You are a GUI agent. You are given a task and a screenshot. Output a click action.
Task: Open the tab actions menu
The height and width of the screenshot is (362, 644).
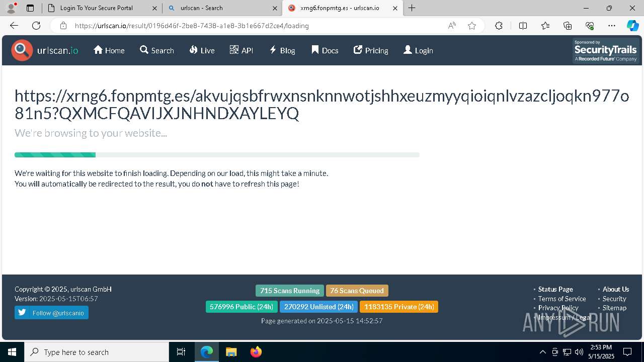tap(30, 8)
